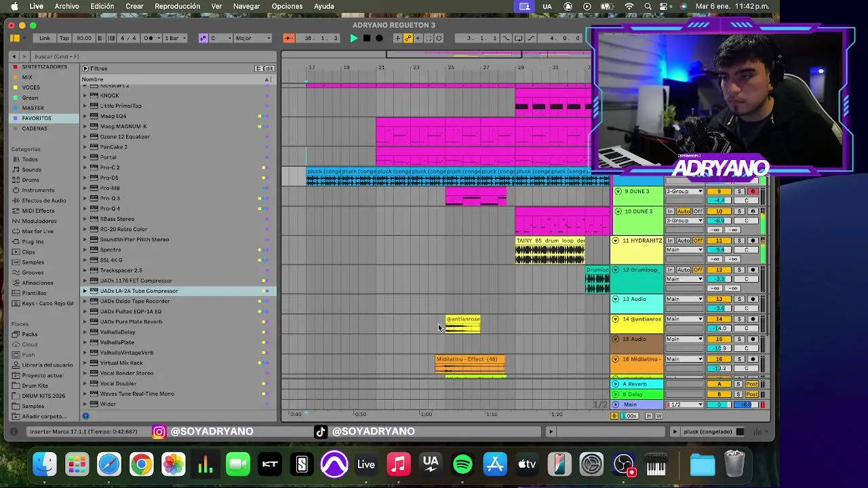Open the Archivo menu
Image resolution: width=868 pixels, height=488 pixels.
[66, 6]
